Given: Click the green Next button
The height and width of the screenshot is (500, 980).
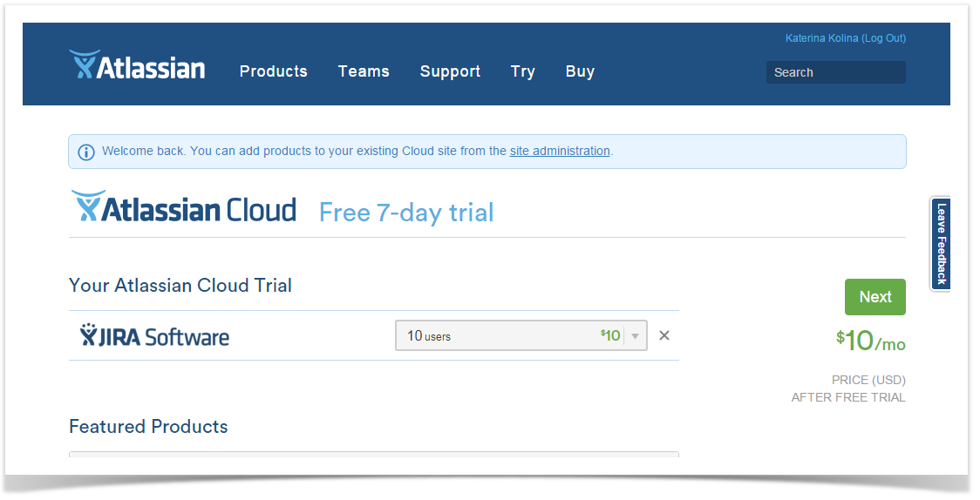Looking at the screenshot, I should pos(875,297).
